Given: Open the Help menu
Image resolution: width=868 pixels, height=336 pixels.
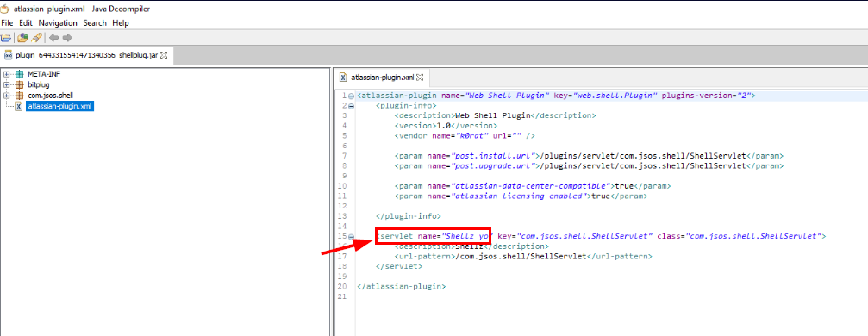Looking at the screenshot, I should pyautogui.click(x=120, y=23).
